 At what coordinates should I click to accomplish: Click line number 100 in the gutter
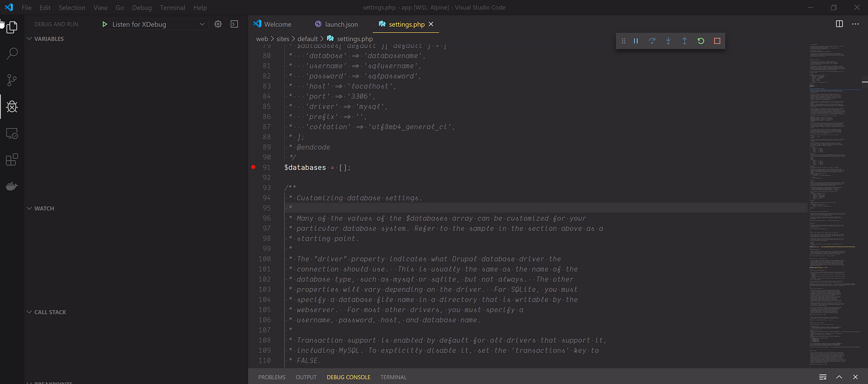click(x=264, y=259)
